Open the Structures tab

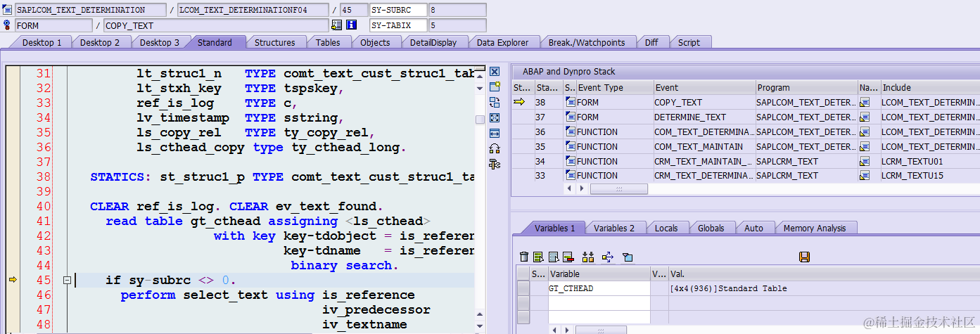pyautogui.click(x=275, y=42)
